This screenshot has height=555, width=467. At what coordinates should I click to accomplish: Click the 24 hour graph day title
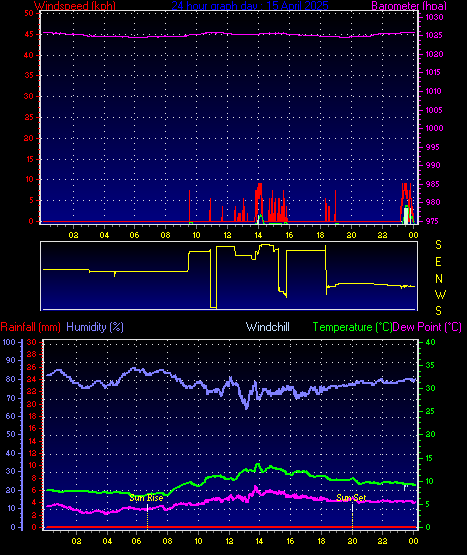click(250, 6)
